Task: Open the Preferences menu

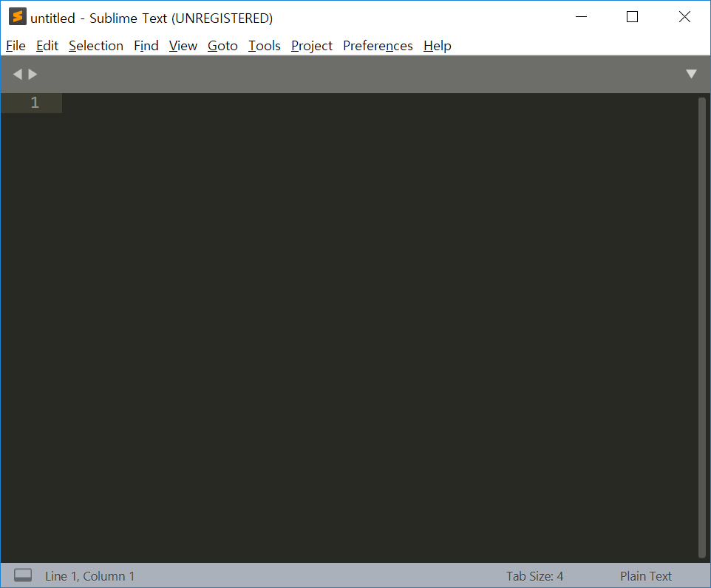Action: pos(378,46)
